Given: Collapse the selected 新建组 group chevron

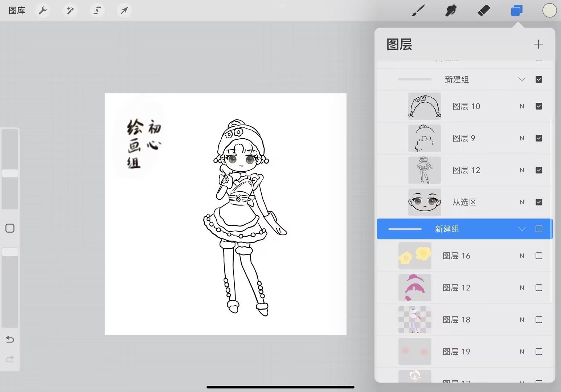Looking at the screenshot, I should coord(522,229).
